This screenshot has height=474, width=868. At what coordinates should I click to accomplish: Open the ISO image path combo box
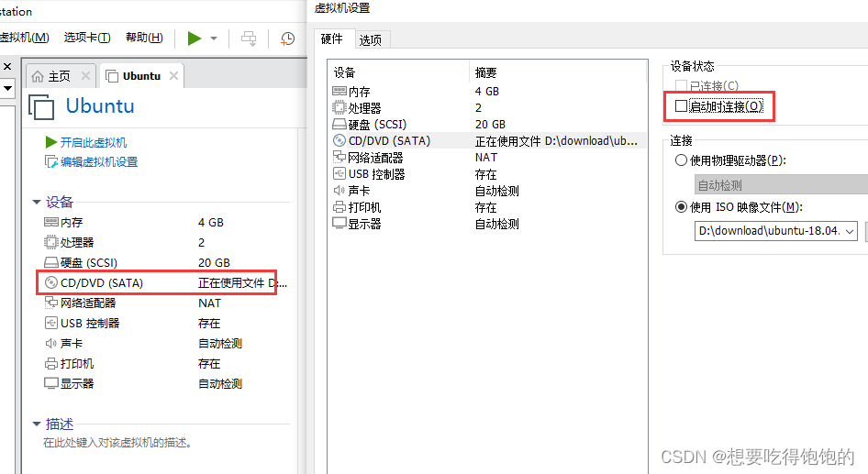[776, 231]
